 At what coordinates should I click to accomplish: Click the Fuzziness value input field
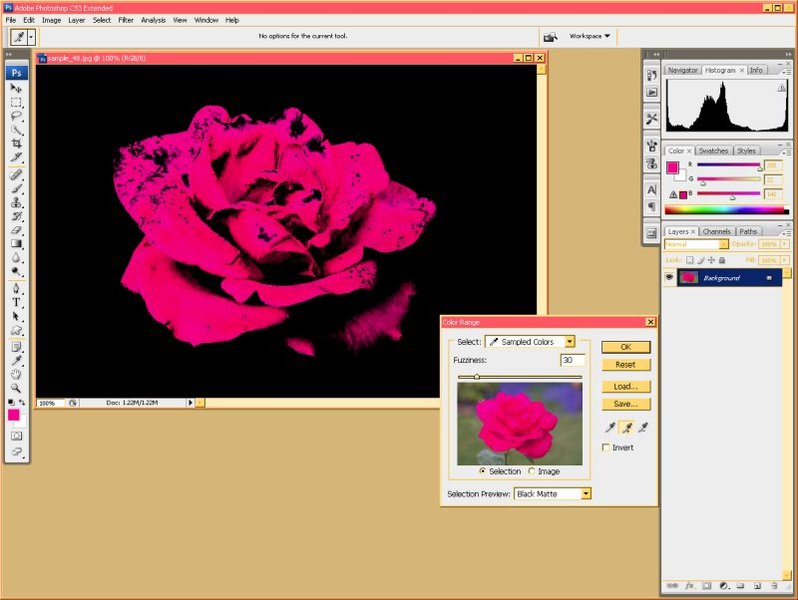pyautogui.click(x=573, y=360)
